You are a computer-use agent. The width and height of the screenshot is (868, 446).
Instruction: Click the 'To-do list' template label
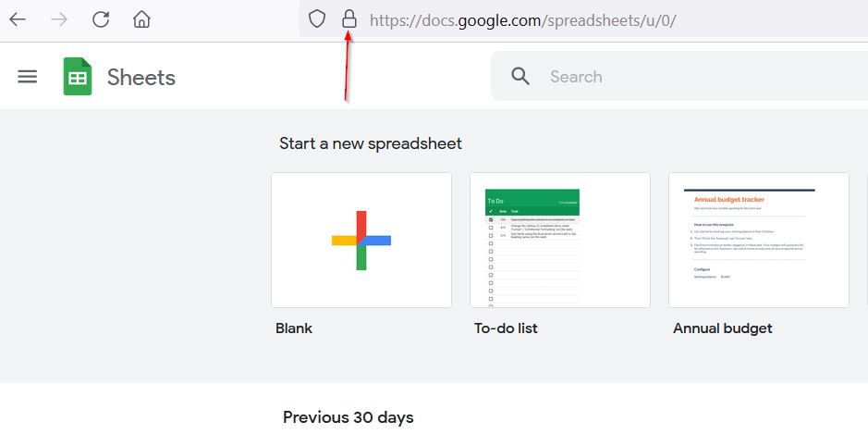pyautogui.click(x=506, y=328)
